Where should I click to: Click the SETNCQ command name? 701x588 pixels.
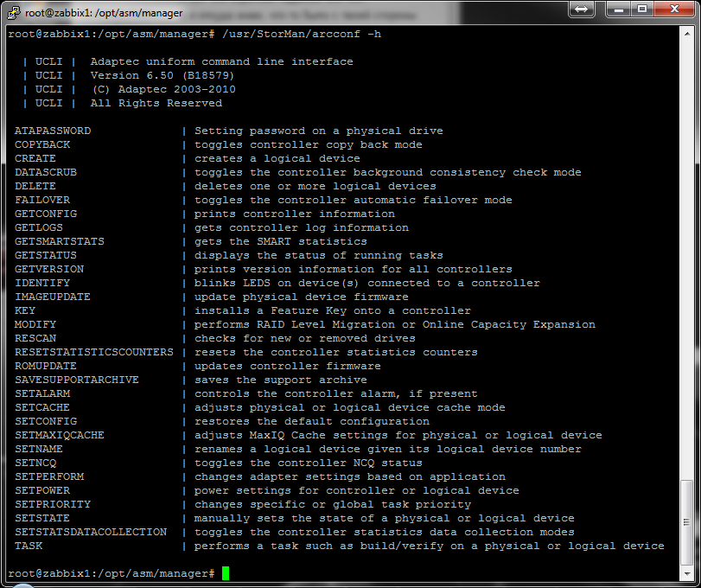click(35, 463)
